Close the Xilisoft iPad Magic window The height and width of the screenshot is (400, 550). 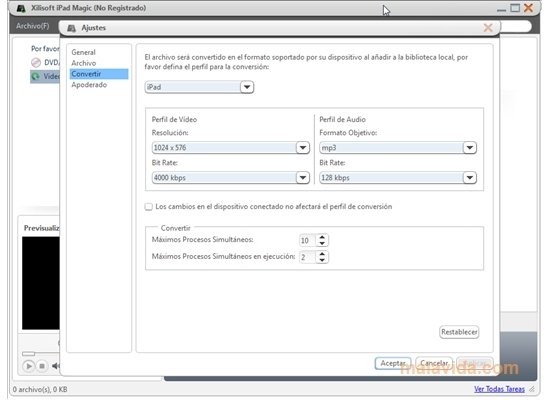(528, 8)
